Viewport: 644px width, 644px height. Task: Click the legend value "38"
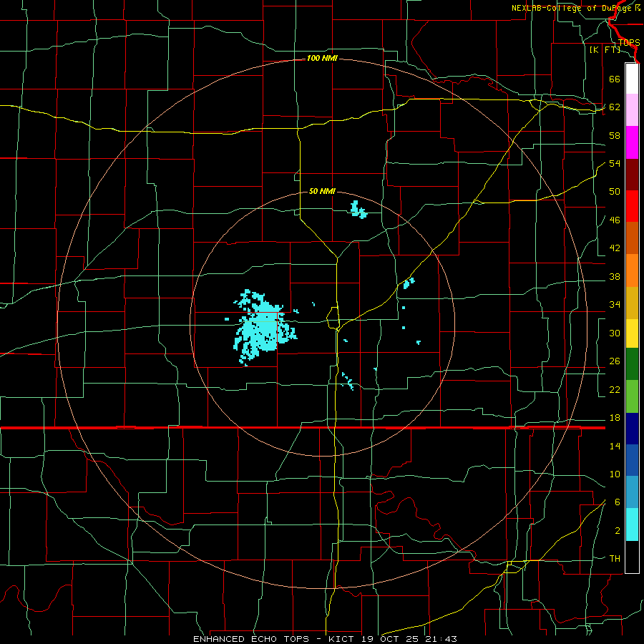pos(615,276)
